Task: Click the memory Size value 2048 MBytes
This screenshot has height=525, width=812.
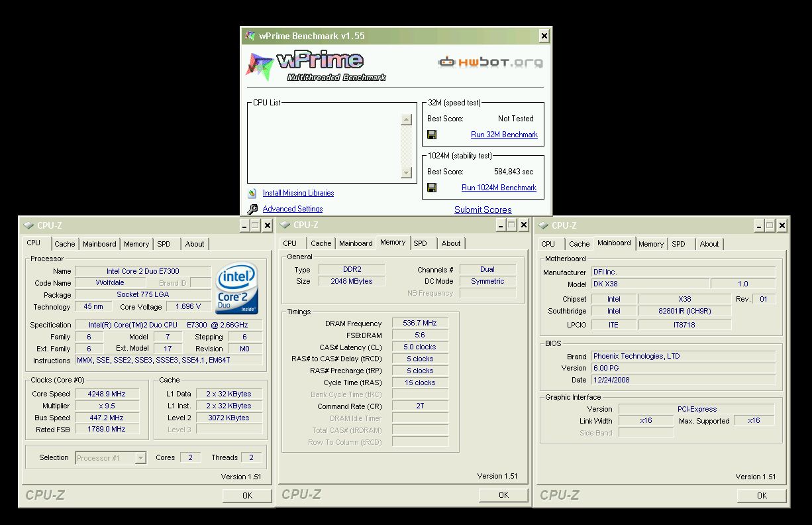Action: pyautogui.click(x=352, y=281)
